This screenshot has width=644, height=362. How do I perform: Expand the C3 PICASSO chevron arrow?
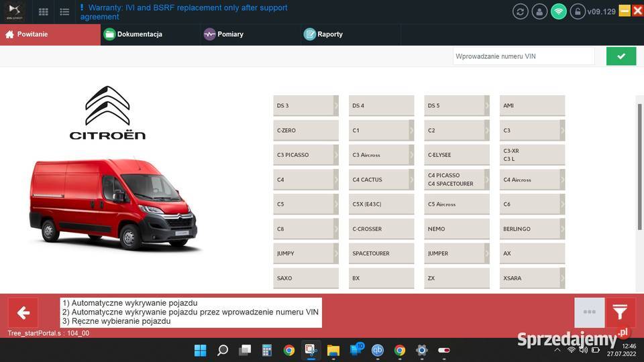tap(336, 155)
